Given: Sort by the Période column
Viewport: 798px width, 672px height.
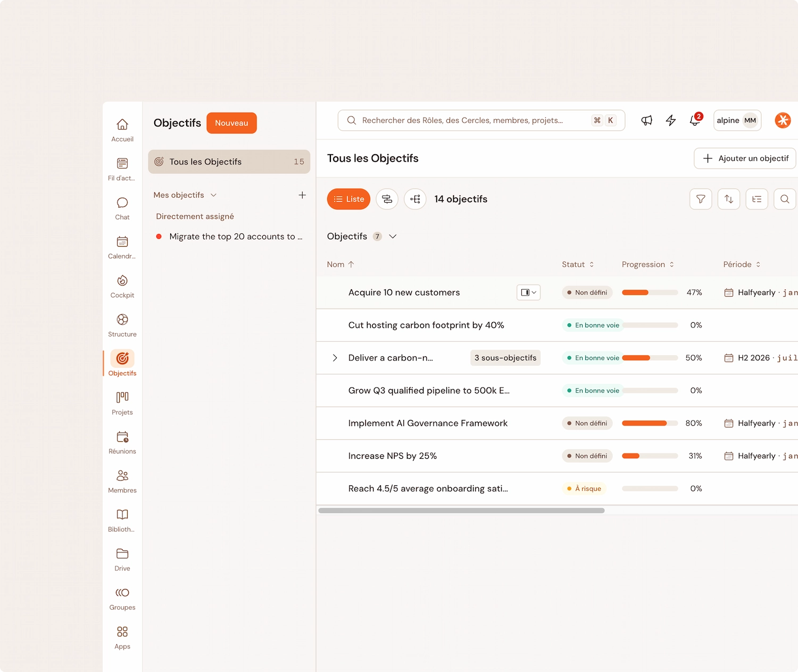Looking at the screenshot, I should pyautogui.click(x=742, y=264).
